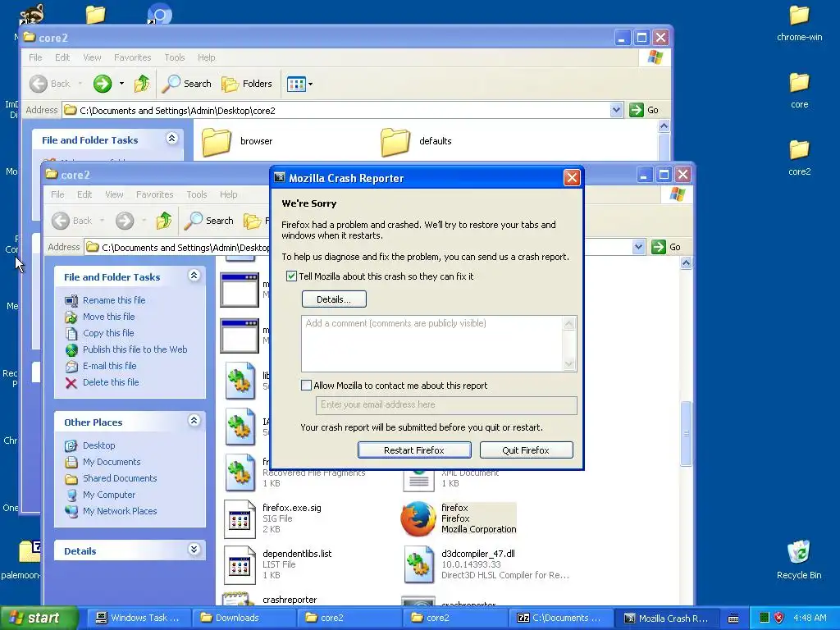Image resolution: width=840 pixels, height=630 pixels.
Task: Switch to Windows Task Manager taskbar button
Action: point(138,618)
